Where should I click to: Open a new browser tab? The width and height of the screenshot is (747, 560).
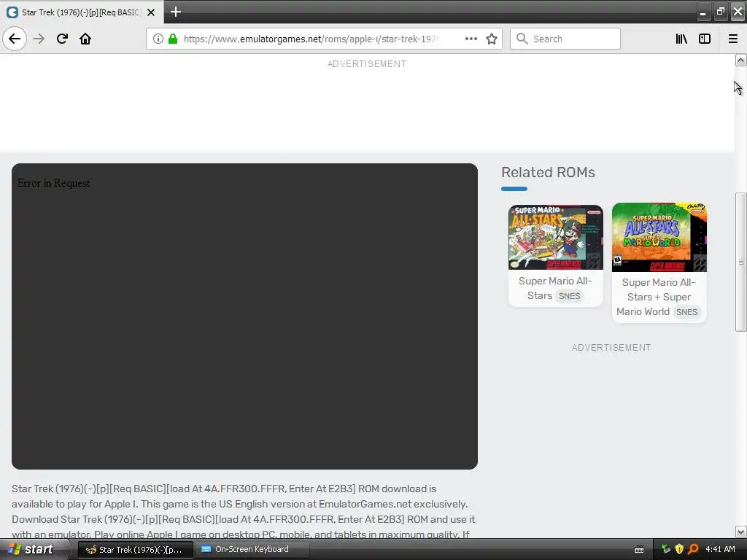coord(176,12)
